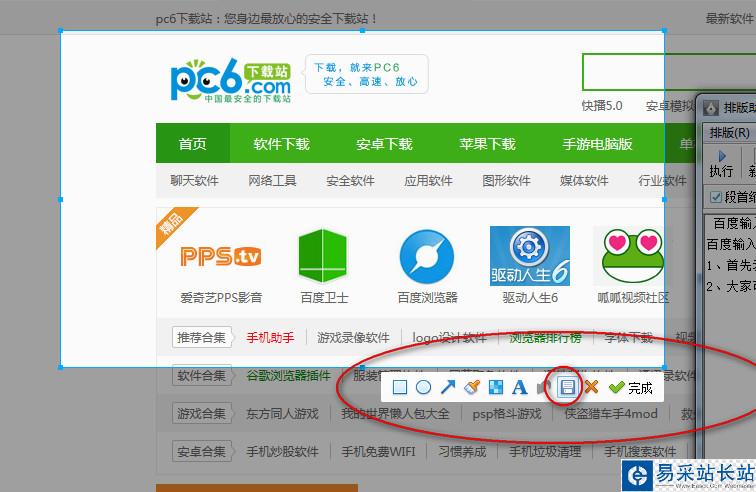Cancel screenshot with the orange X icon
This screenshot has height=492, width=756.
click(591, 387)
